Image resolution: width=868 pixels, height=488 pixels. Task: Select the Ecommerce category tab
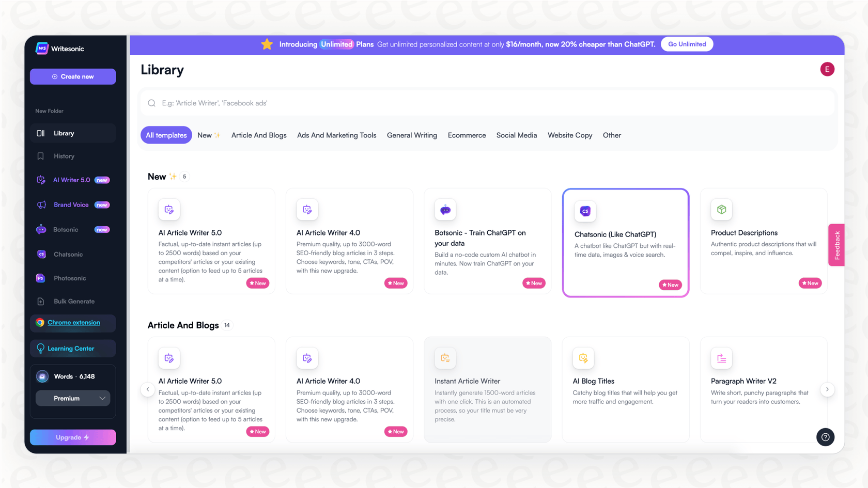467,135
